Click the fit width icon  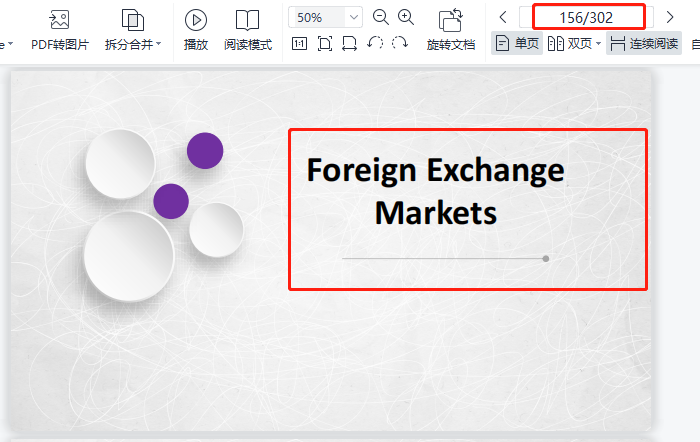point(349,43)
